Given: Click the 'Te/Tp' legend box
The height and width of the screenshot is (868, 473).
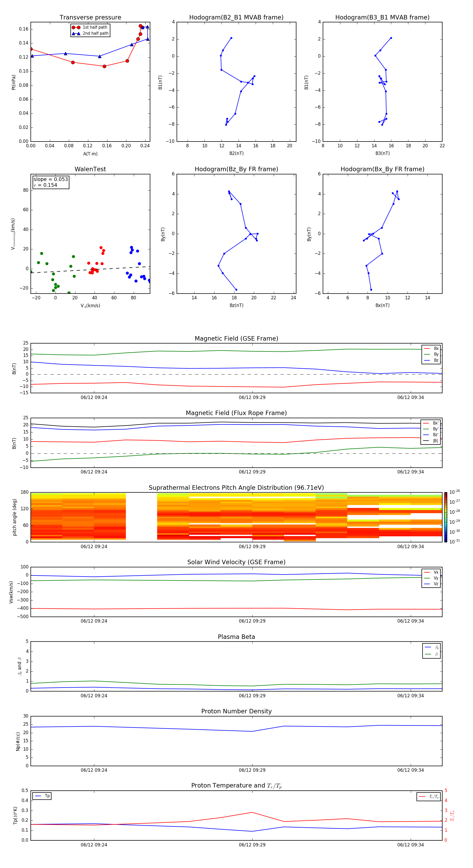Looking at the screenshot, I should 429,796.
